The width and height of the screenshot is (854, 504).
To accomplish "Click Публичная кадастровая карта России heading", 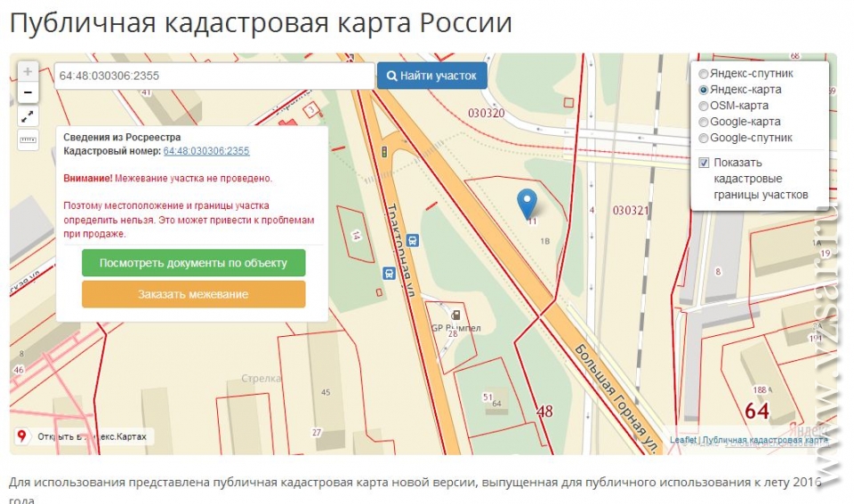I will [261, 23].
